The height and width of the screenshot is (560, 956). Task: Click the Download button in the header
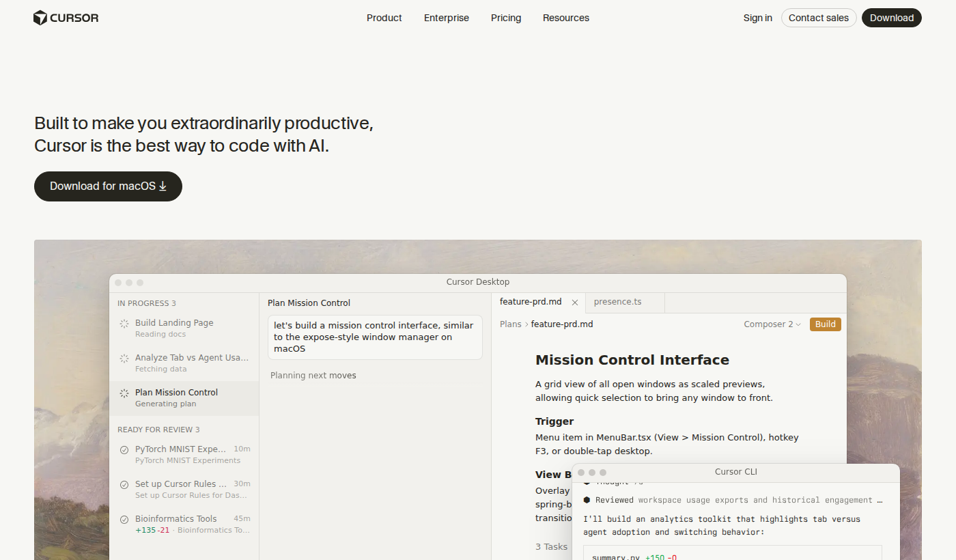coord(892,18)
